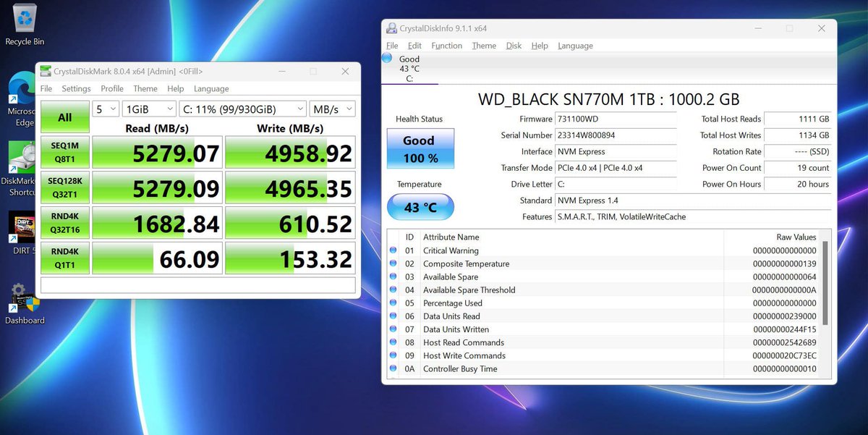Open CrystalDiskInfo File menu
This screenshot has width=868, height=435.
click(x=392, y=46)
